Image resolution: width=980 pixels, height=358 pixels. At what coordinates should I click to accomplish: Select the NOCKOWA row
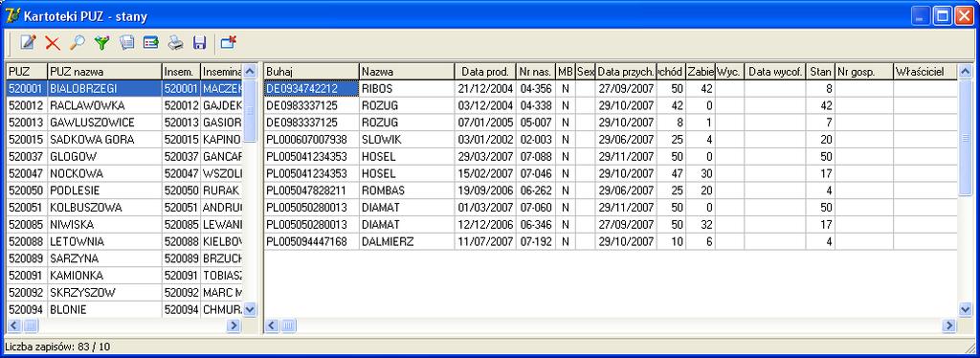pos(124,173)
